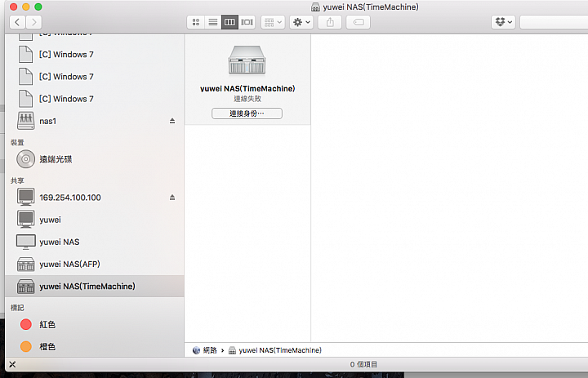Switch to icon view
The height and width of the screenshot is (378, 588).
point(196,22)
